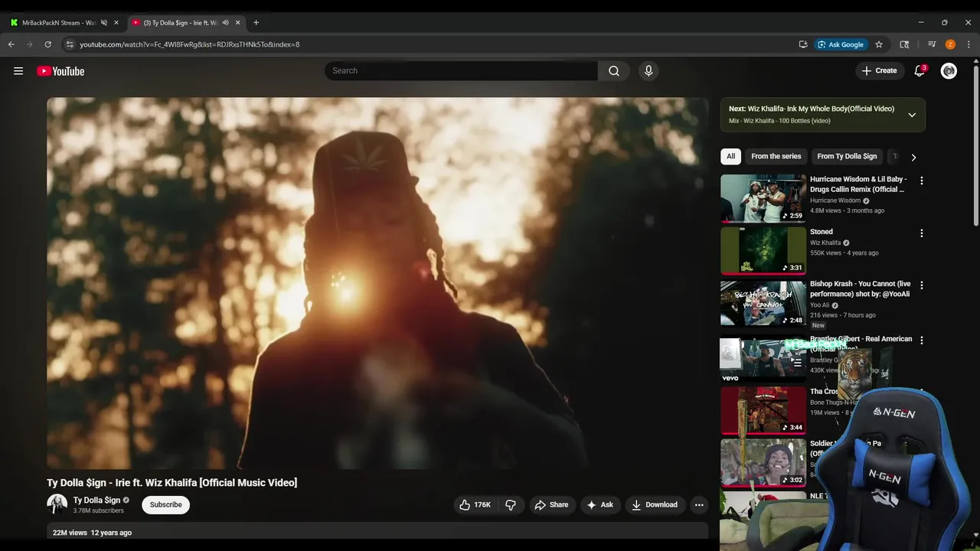Screen dimensions: 980x551
Task: Open the Stoned video thumbnail
Action: click(x=763, y=250)
